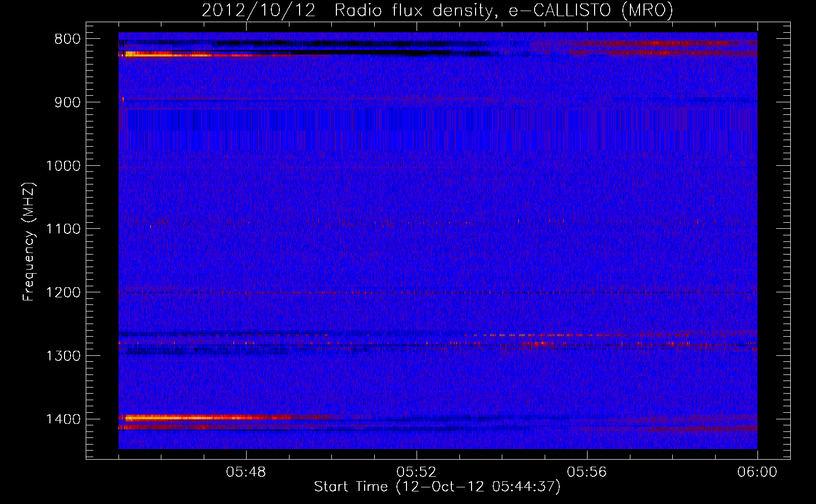Select the 1000 frequency tick label
The image size is (816, 504).
coord(64,166)
